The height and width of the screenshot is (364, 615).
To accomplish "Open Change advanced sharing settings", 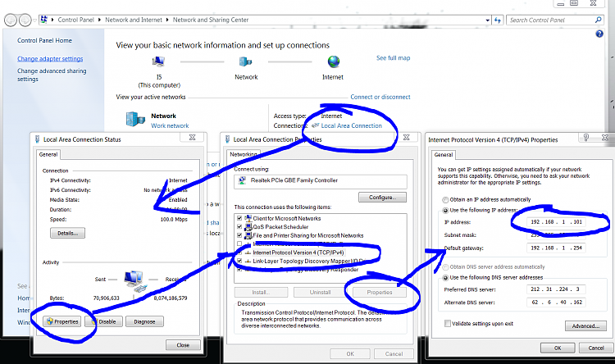I will tap(52, 75).
